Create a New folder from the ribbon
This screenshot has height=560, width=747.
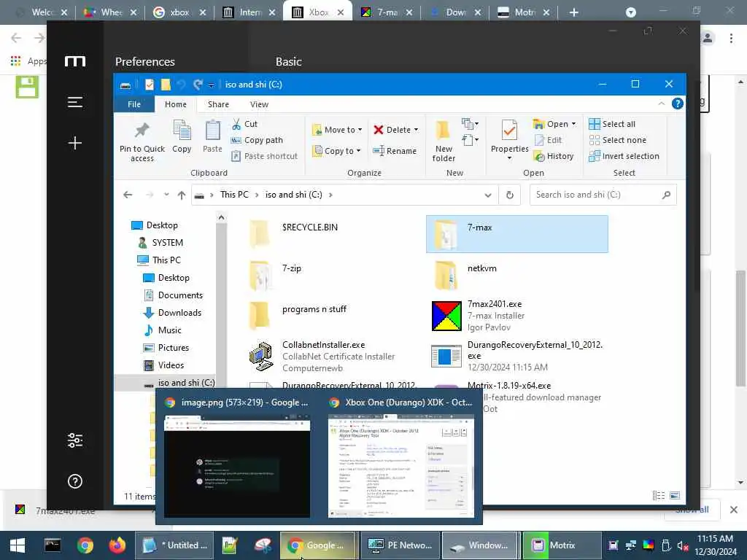pos(444,141)
